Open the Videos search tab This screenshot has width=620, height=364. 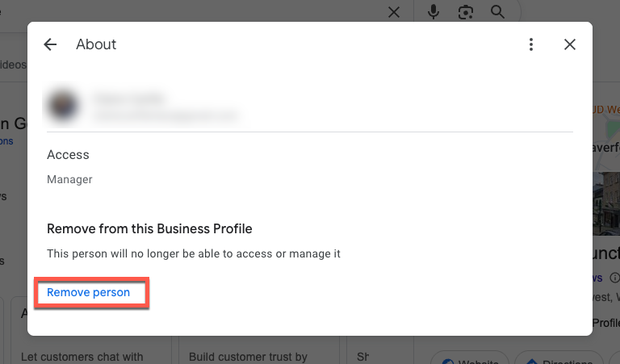(13, 65)
